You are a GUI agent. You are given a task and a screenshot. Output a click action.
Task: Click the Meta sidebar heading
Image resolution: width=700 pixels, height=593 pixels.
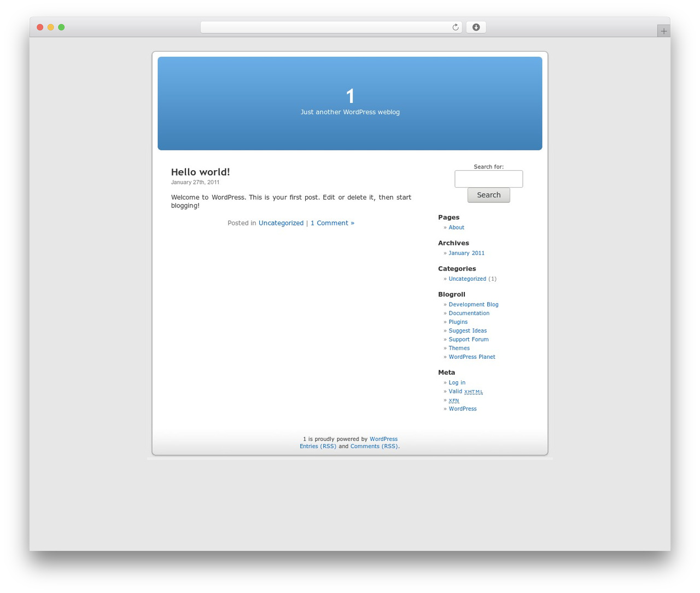tap(447, 373)
